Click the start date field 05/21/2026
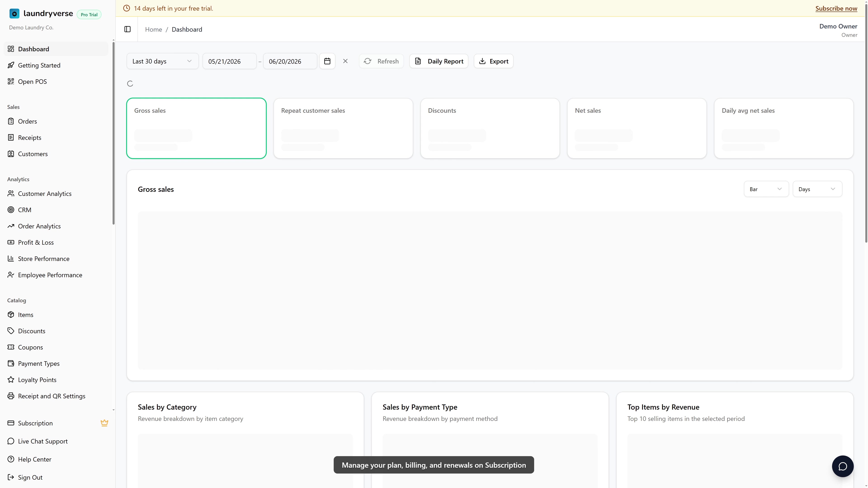This screenshot has width=868, height=488. click(x=229, y=61)
